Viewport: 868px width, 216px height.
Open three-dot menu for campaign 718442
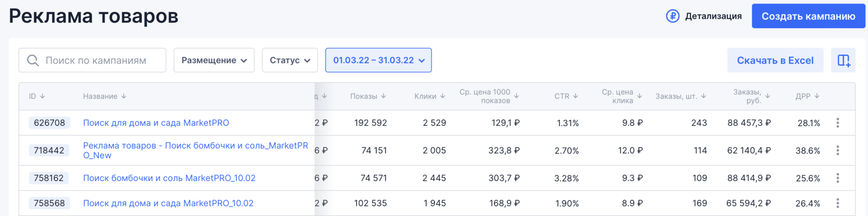pos(838,151)
